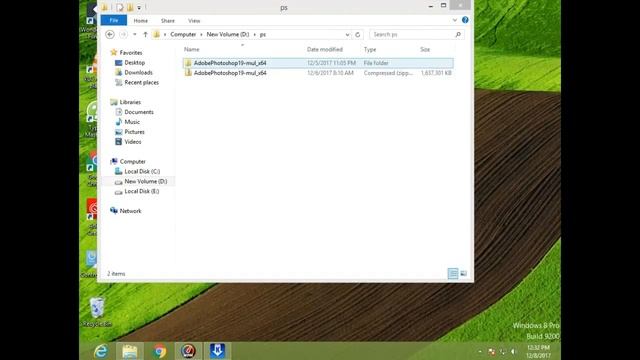Screen dimensions: 640x360
Task: Click the volume speaker tray icon
Action: point(513,351)
